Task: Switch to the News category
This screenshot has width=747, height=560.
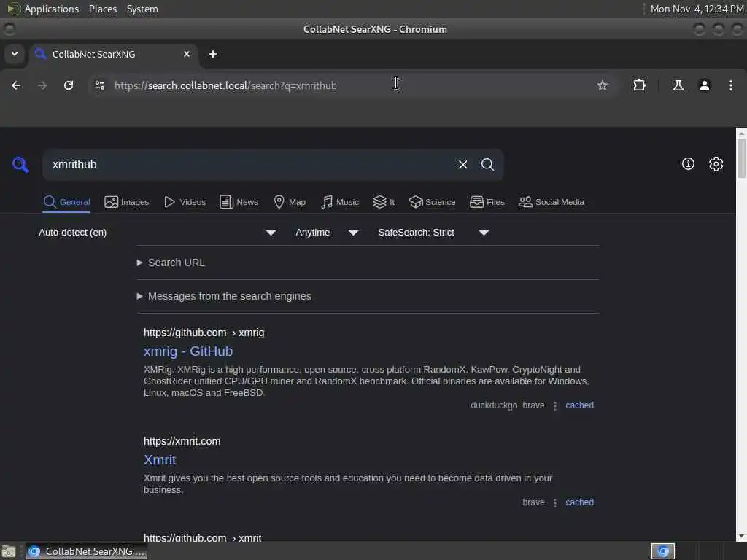Action: click(x=239, y=202)
